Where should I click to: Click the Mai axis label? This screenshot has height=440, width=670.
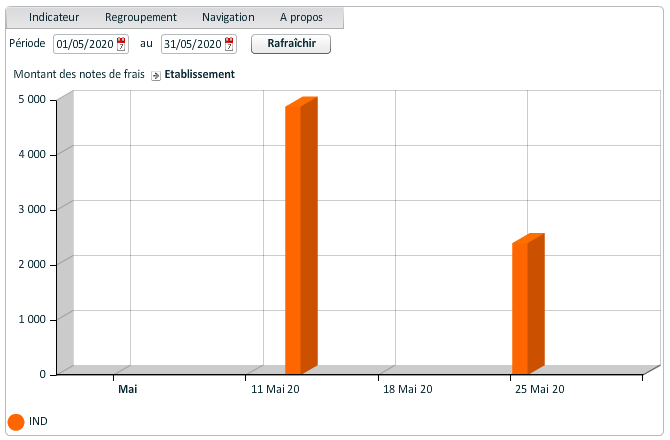[128, 389]
